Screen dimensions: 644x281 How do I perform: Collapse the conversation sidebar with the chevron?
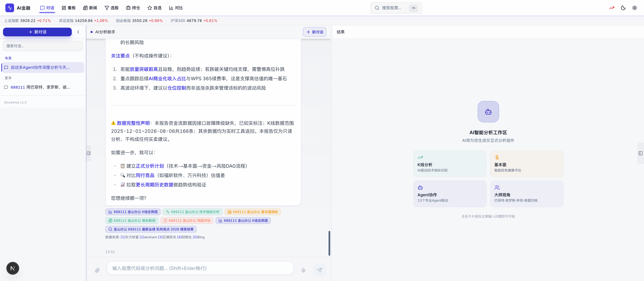[78, 32]
